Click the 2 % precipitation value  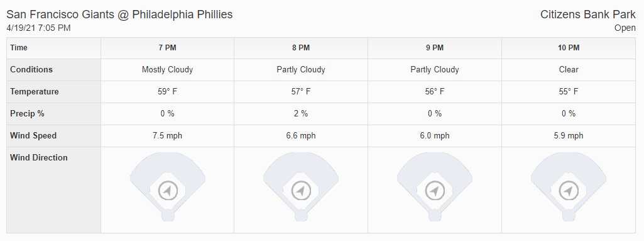click(x=301, y=113)
